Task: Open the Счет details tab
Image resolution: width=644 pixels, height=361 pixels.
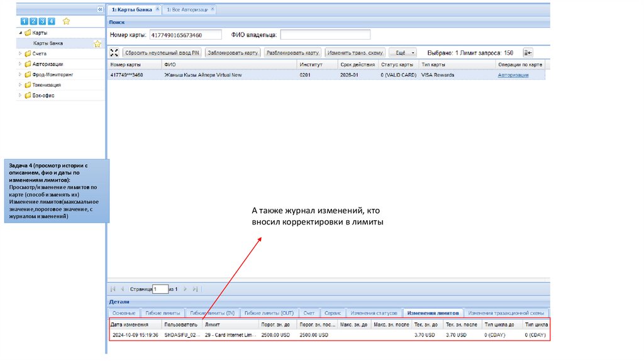Action: tap(309, 313)
